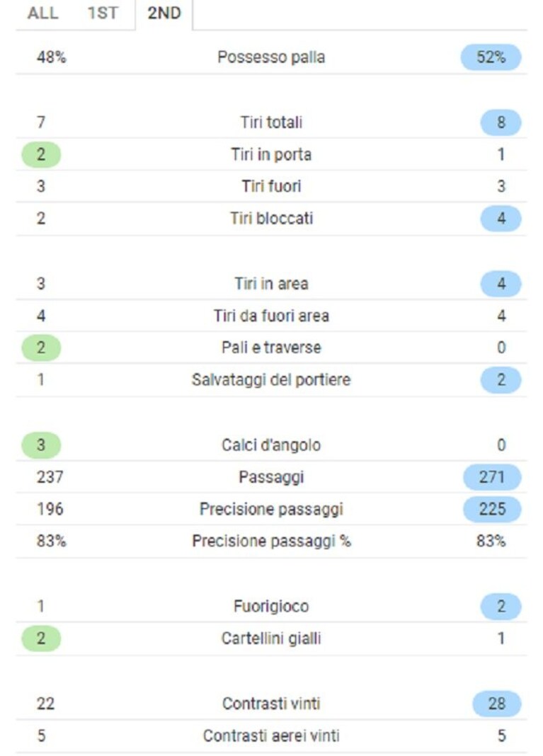Screen dimensions: 543x756
Task: Click Salvataggi del portiere label
Action: [271, 380]
